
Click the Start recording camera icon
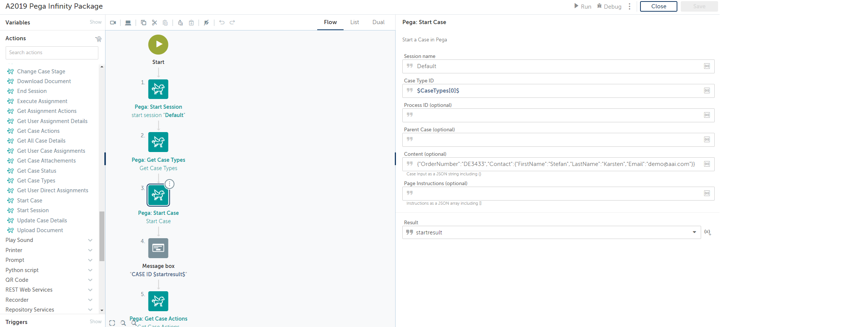tap(113, 23)
